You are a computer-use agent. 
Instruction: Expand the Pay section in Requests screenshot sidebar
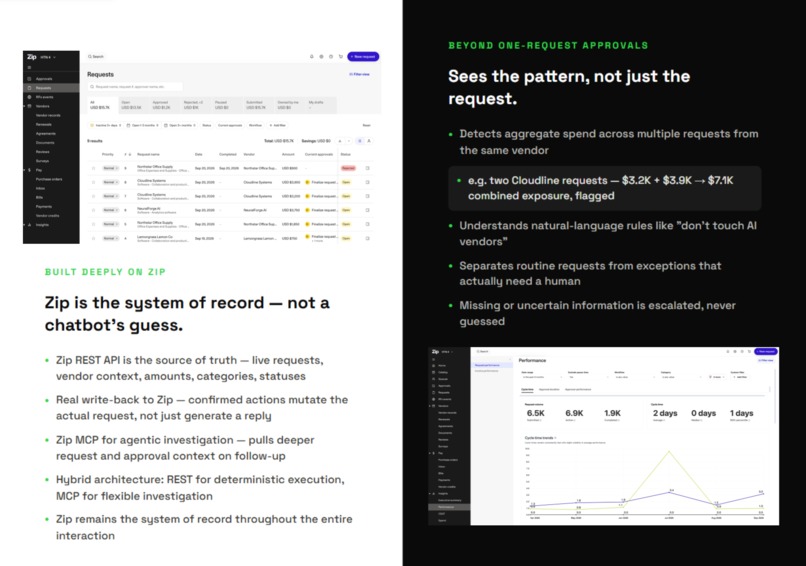[x=25, y=170]
